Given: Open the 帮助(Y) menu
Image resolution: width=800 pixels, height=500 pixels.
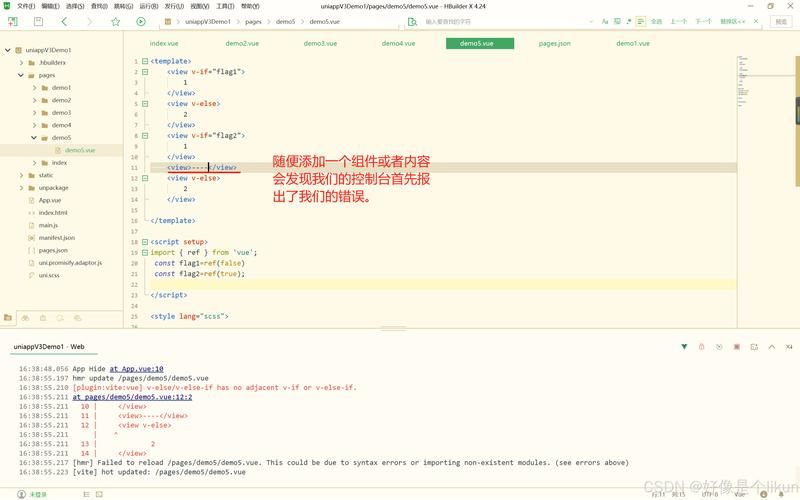Looking at the screenshot, I should click(250, 6).
